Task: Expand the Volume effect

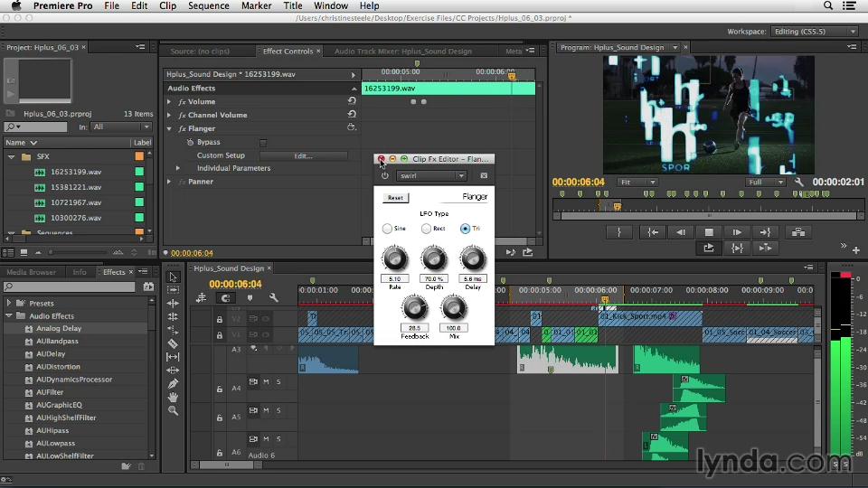Action: 169,102
